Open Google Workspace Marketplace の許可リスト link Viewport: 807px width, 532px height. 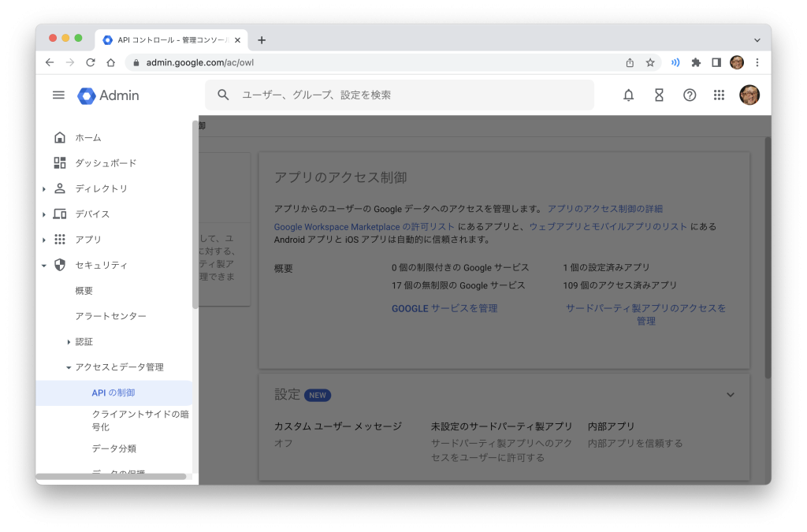[364, 226]
